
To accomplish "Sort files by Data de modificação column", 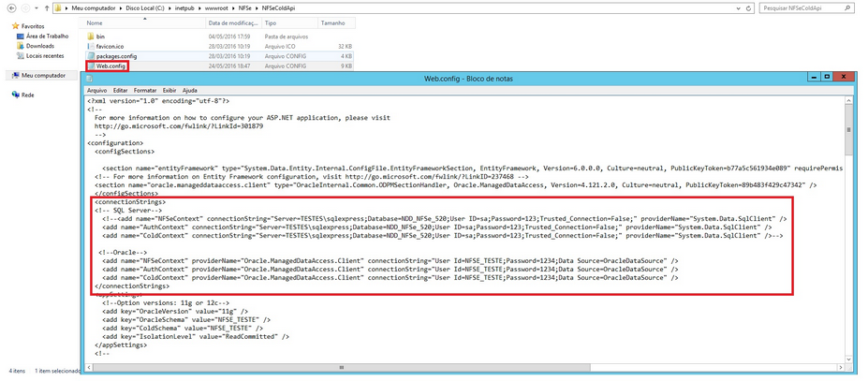I will pos(233,23).
